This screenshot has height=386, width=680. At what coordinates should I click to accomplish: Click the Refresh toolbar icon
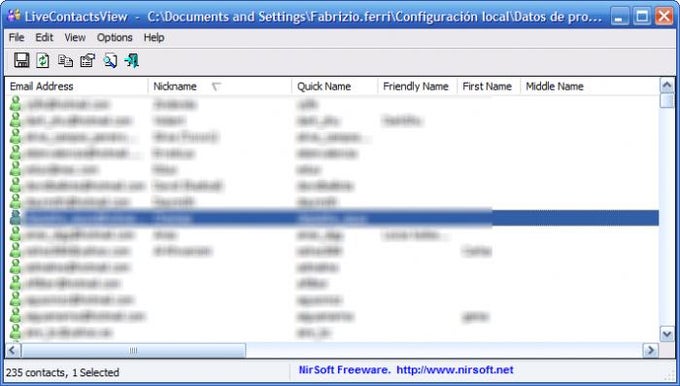(42, 60)
